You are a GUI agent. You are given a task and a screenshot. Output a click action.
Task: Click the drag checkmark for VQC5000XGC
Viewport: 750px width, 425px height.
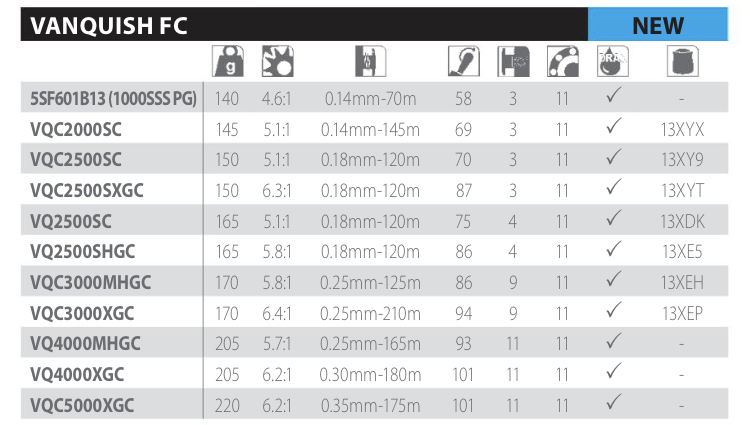613,405
